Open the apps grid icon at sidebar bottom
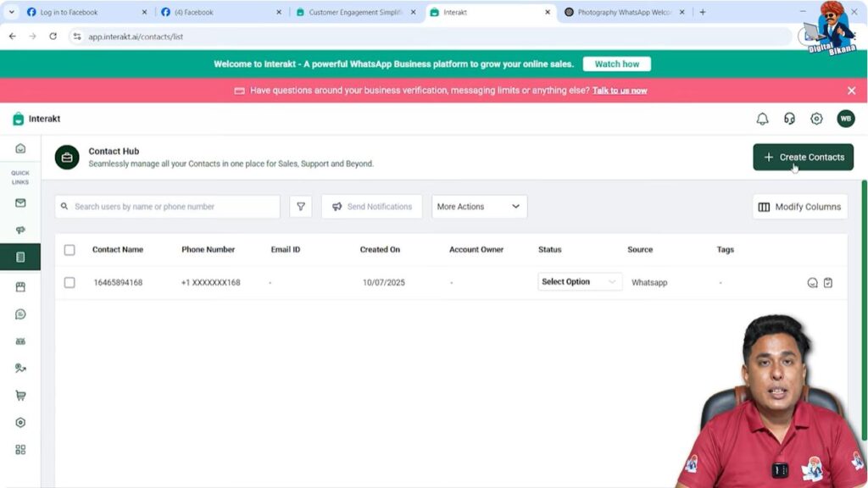 [x=20, y=449]
